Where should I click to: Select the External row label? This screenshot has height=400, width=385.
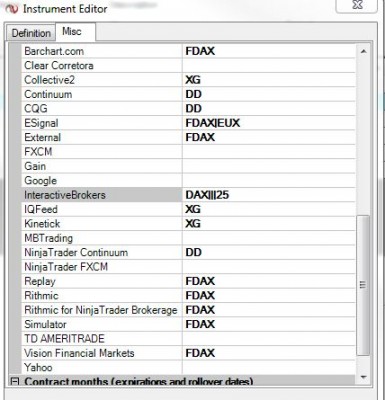102,137
